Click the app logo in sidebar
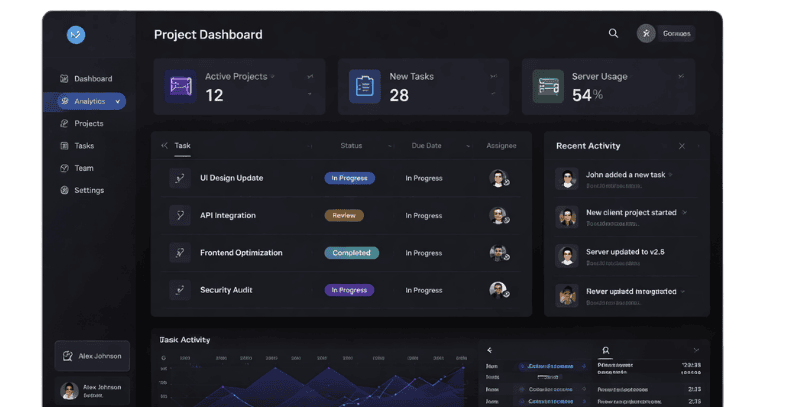 [76, 35]
